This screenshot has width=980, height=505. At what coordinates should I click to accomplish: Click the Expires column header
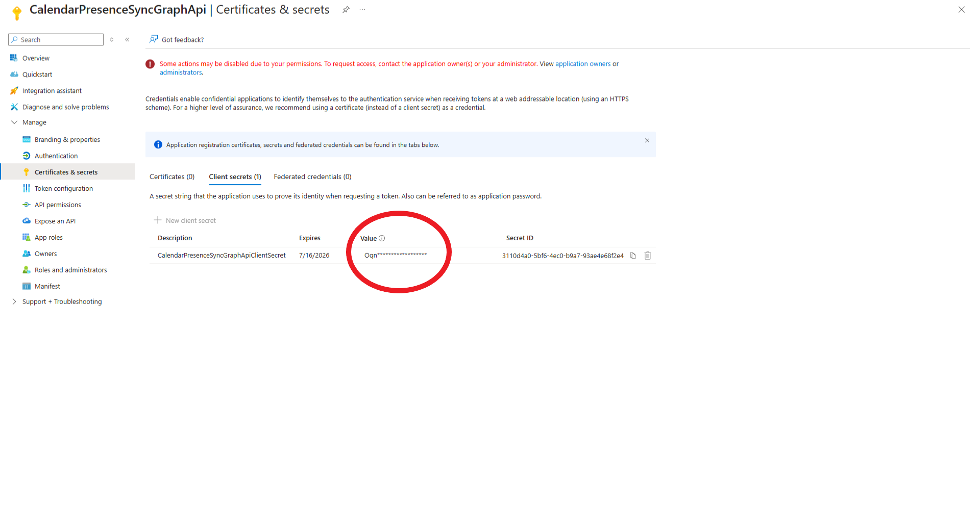click(x=310, y=238)
